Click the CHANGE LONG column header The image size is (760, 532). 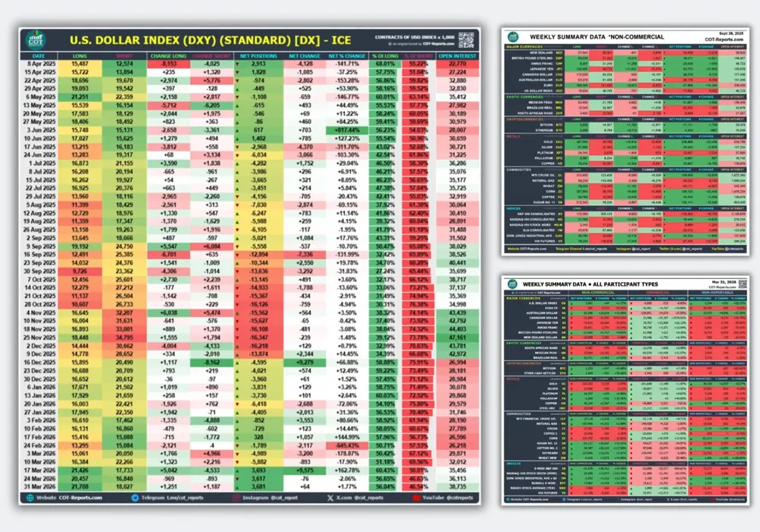pos(169,56)
